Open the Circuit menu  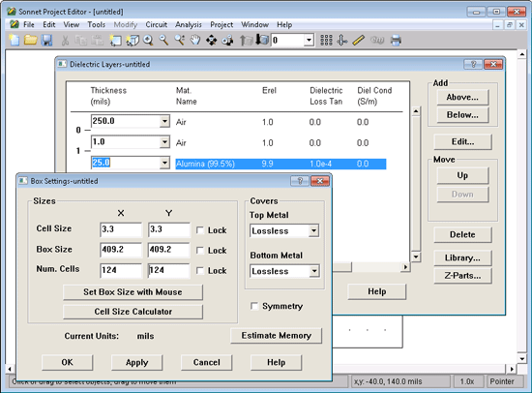[157, 24]
